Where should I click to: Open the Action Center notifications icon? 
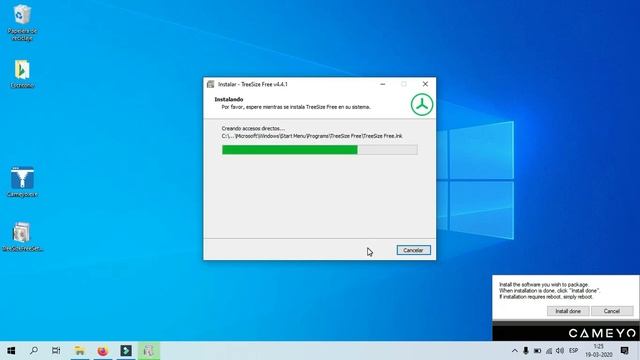[x=624, y=351]
